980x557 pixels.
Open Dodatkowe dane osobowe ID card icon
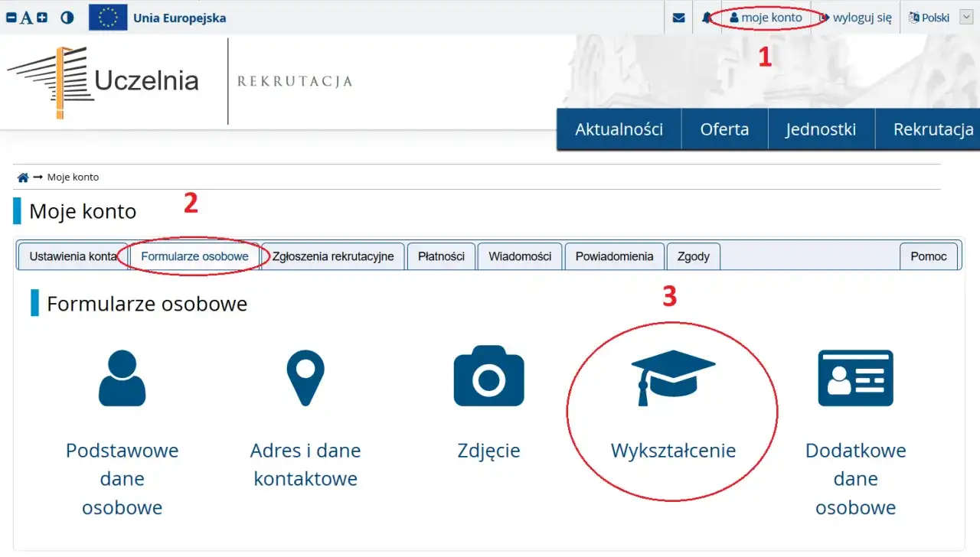coord(855,376)
